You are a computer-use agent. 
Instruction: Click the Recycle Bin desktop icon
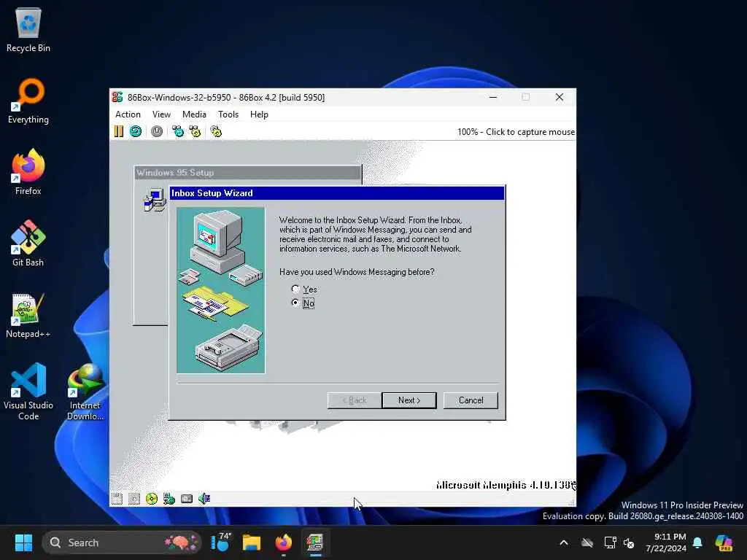tap(28, 29)
